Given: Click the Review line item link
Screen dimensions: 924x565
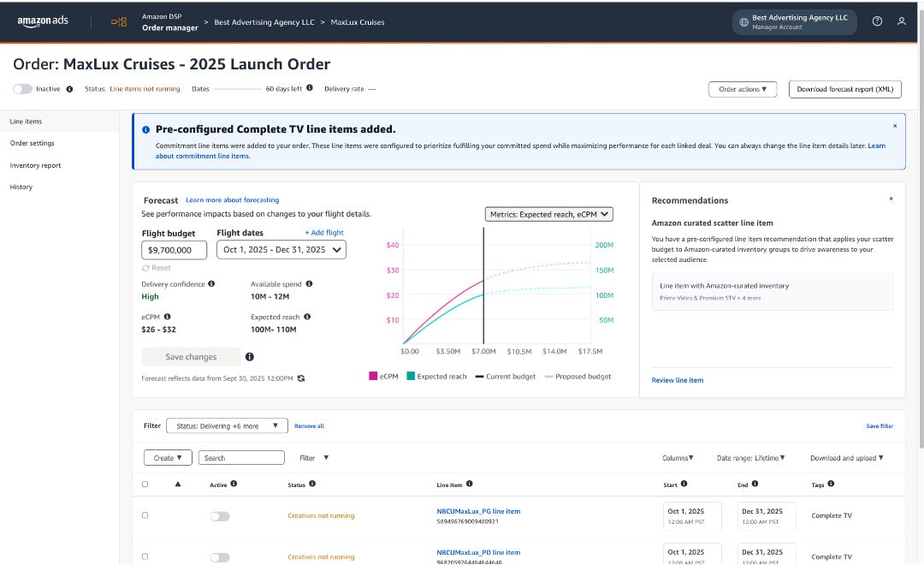Looking at the screenshot, I should pos(678,380).
